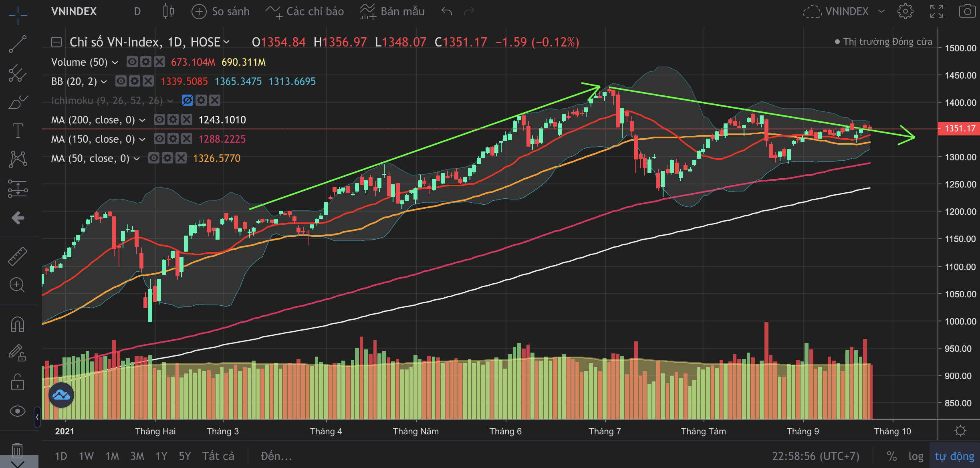980x468 pixels.
Task: Select the 3M time range
Action: click(x=137, y=456)
